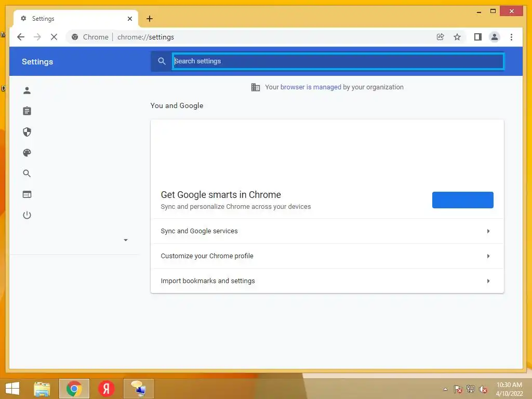Click the magnifier icon in settings search
This screenshot has width=532, height=399.
162,61
